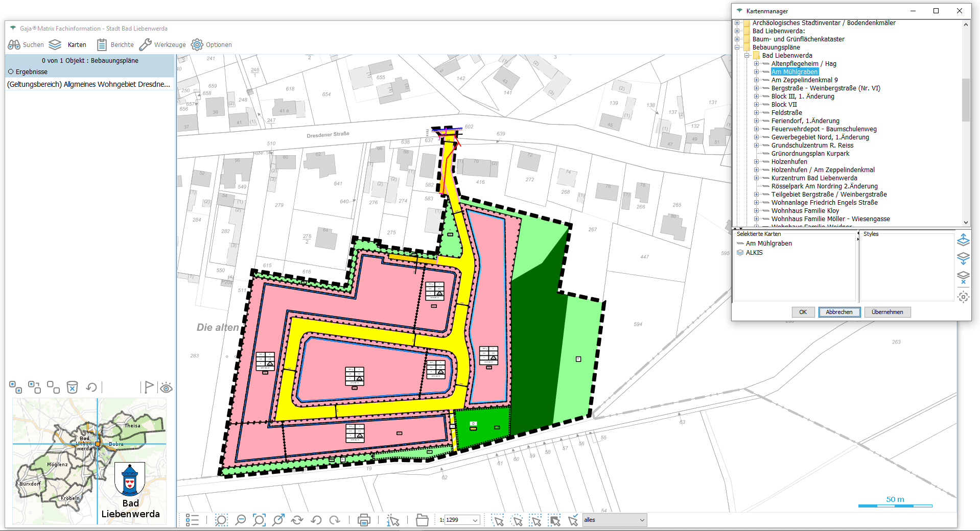Open the map scale 1:1299 dropdown

[475, 520]
